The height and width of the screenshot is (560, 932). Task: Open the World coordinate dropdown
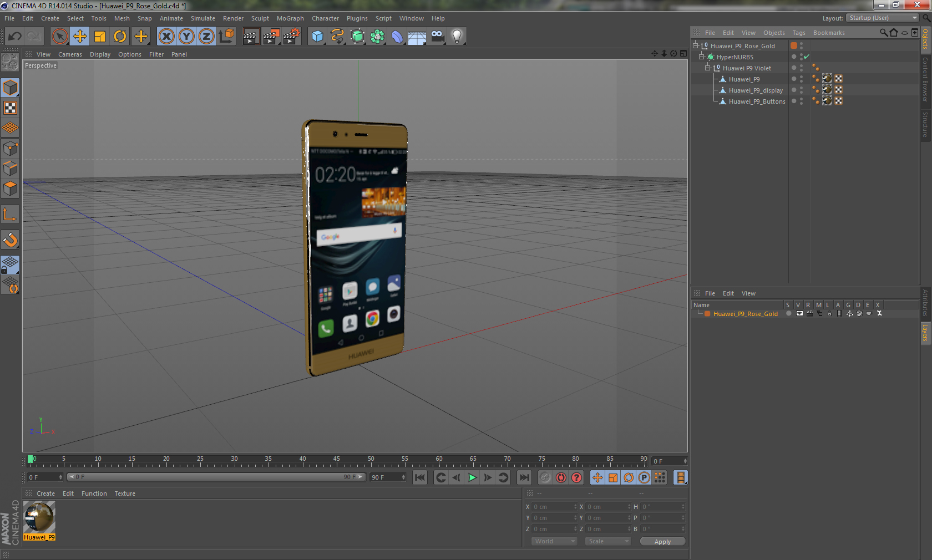554,541
